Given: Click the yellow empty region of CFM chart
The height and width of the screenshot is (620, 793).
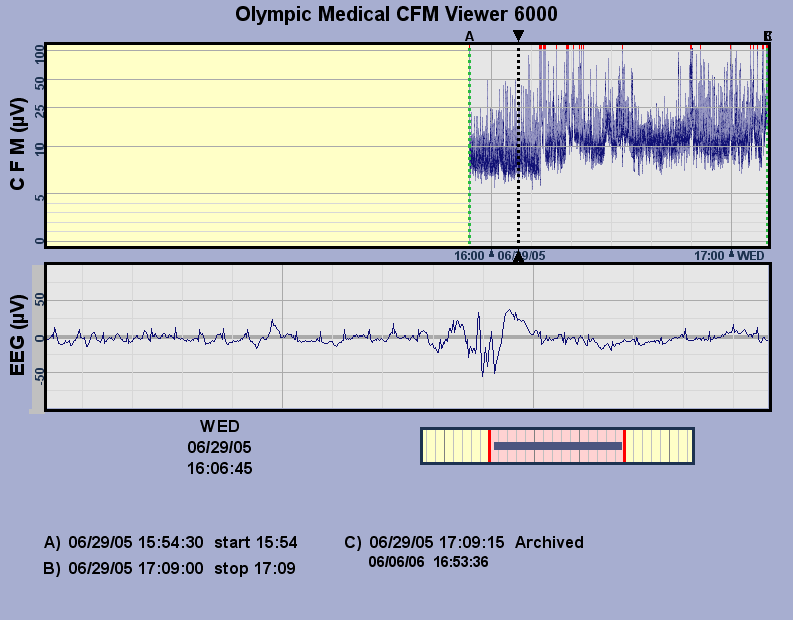Looking at the screenshot, I should 258,146.
